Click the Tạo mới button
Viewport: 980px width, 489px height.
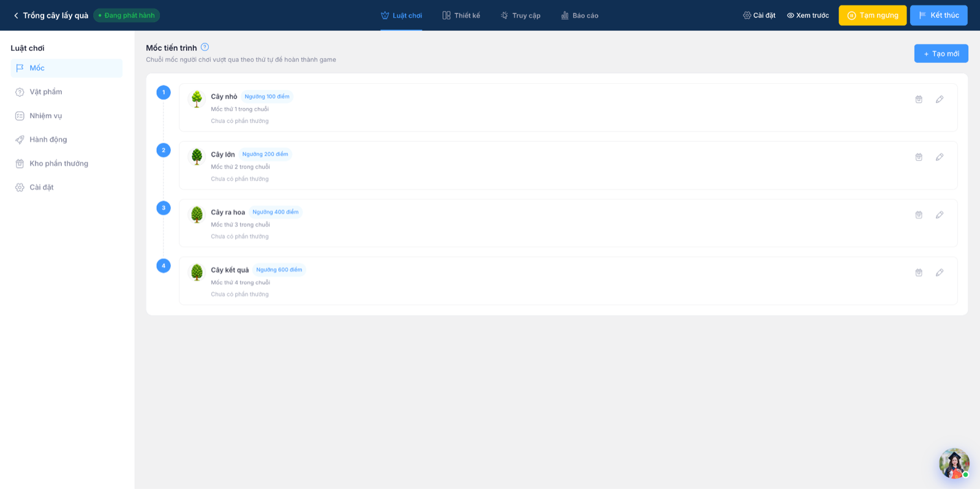point(941,53)
